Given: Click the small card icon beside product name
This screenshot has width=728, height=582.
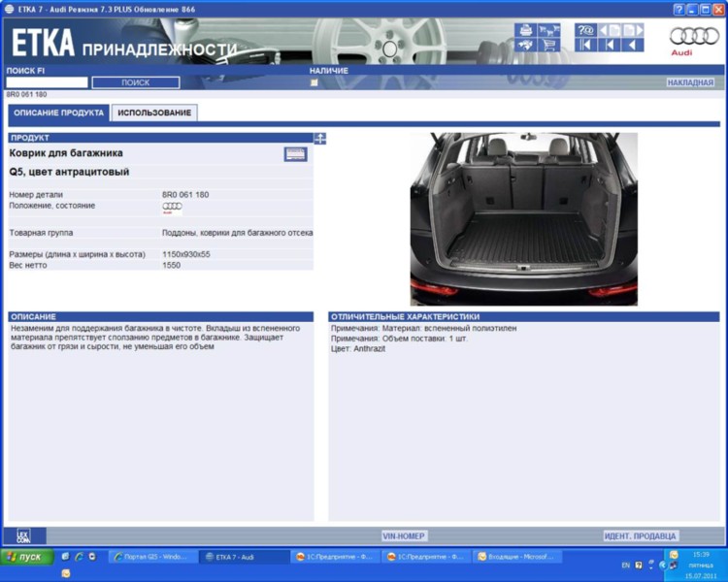Looking at the screenshot, I should click(295, 154).
